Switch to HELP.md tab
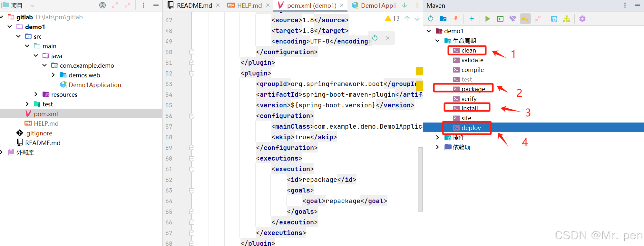 coord(249,5)
